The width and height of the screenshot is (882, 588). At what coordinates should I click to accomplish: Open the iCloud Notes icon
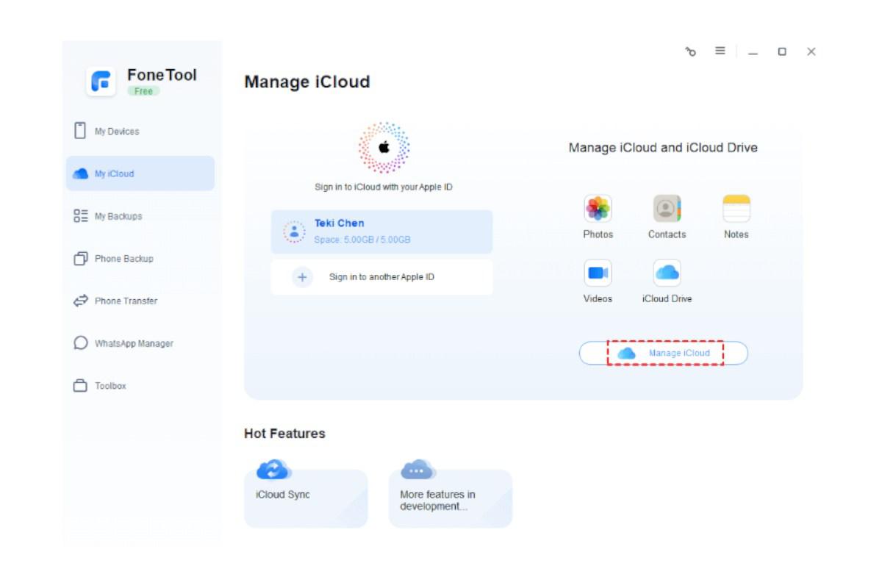(736, 209)
